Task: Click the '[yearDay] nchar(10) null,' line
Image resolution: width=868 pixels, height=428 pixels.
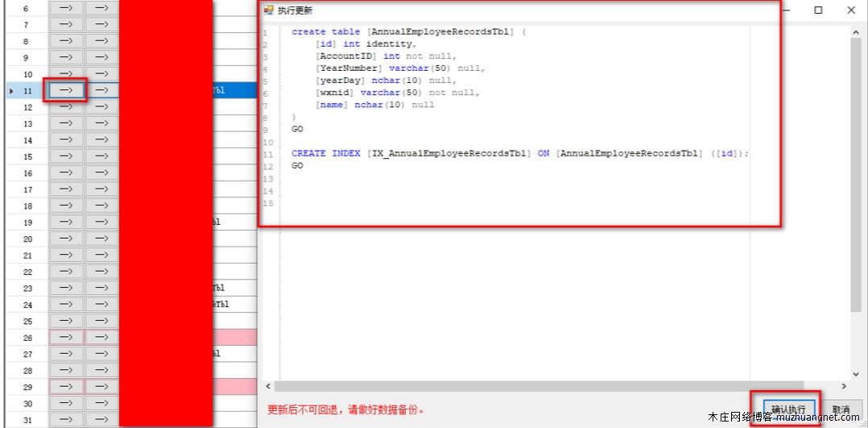Action: point(386,81)
